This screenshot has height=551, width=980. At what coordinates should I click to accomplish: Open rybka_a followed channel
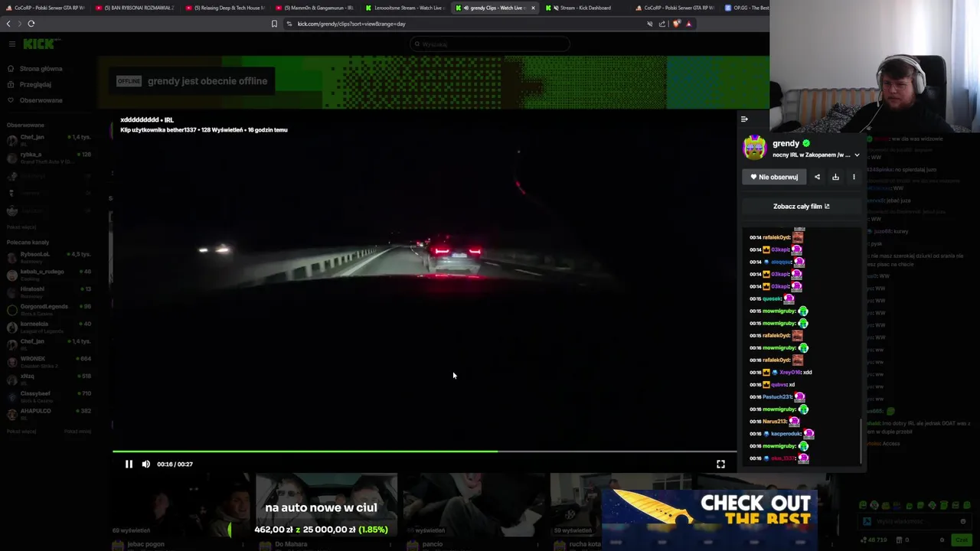[x=47, y=158]
